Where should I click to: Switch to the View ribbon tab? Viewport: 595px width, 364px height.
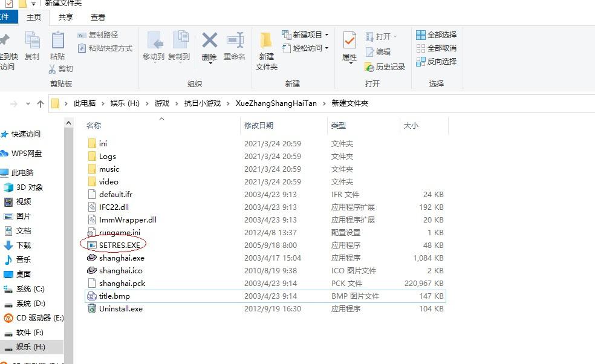97,18
